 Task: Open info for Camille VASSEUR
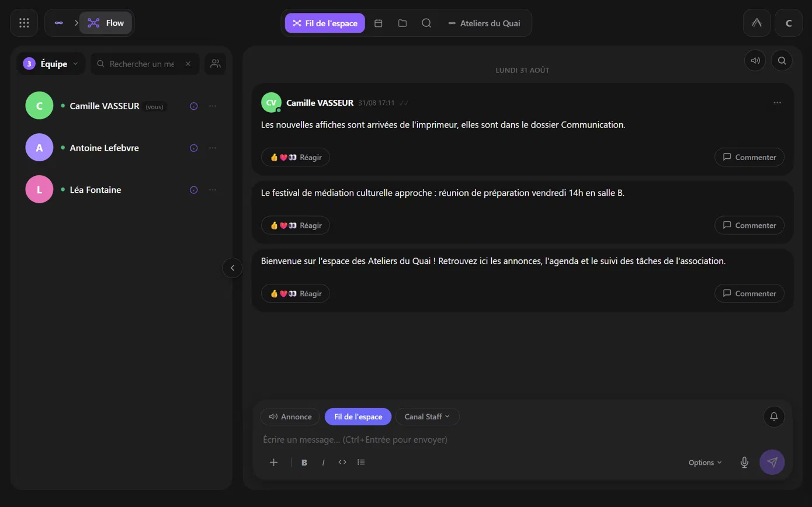tap(194, 106)
